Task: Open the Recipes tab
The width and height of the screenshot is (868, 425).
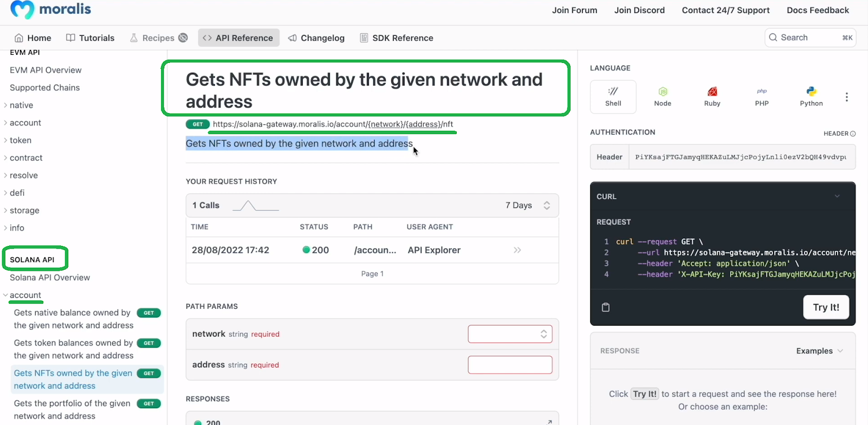Action: (x=158, y=38)
